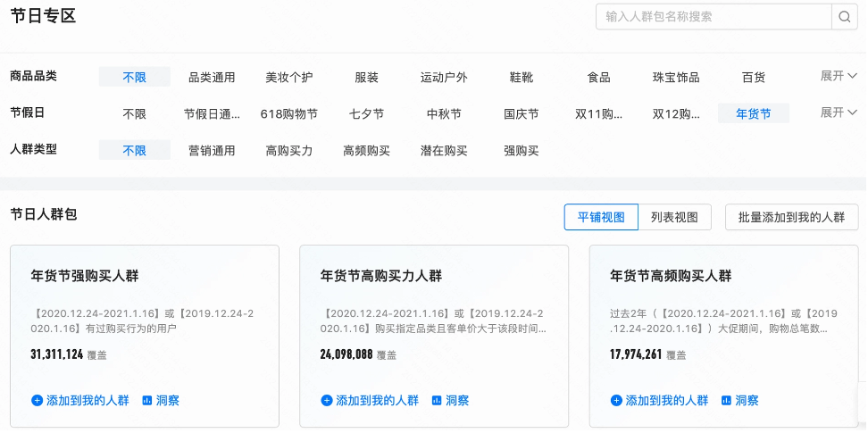
Task: Switch to 列表视图 list view
Action: [x=674, y=217]
